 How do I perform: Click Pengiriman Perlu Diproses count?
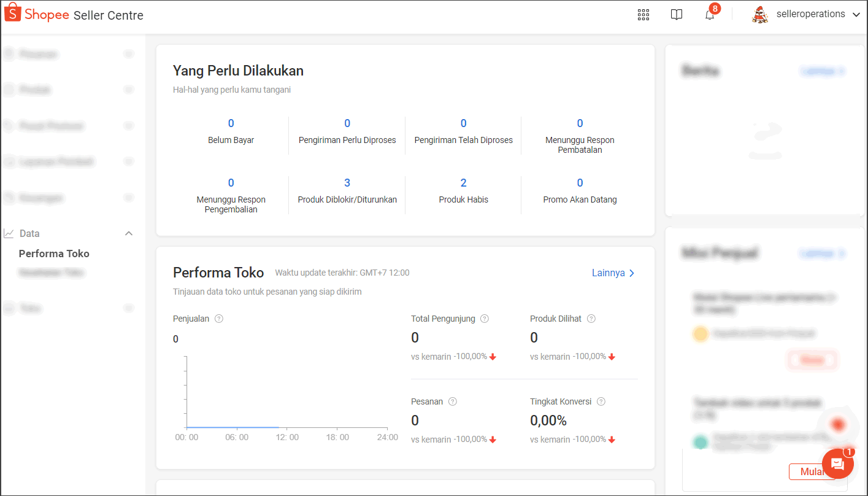[347, 123]
